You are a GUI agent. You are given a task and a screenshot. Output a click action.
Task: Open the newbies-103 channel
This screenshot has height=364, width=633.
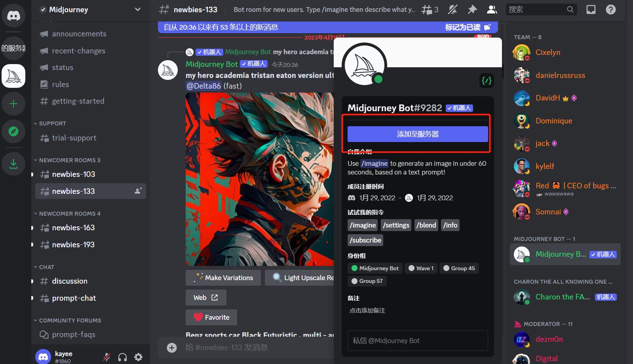coord(91,174)
